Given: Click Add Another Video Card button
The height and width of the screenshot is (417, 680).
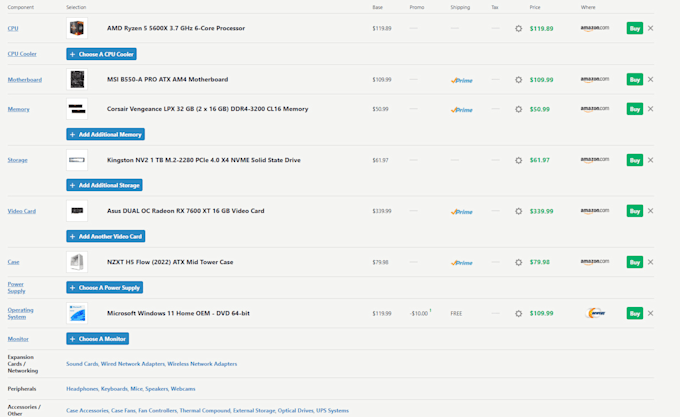Looking at the screenshot, I should pos(106,236).
